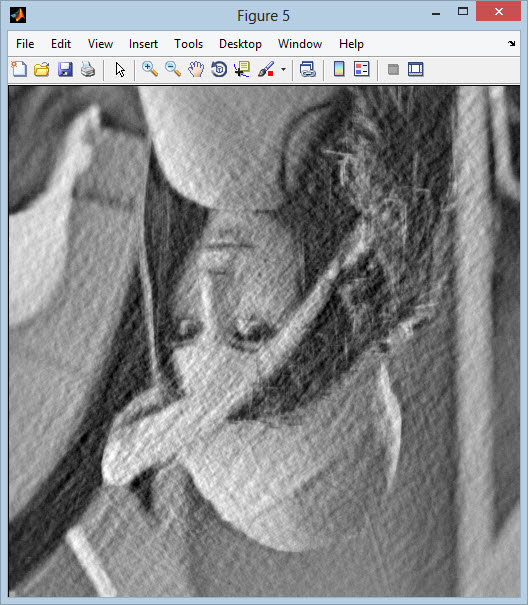Select the Zoom In magnifier tool

click(x=150, y=69)
